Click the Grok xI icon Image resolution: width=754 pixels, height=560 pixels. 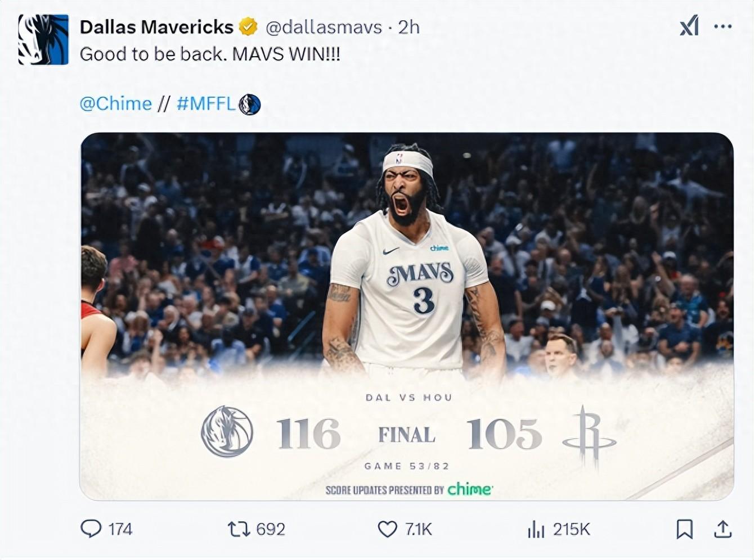689,26
